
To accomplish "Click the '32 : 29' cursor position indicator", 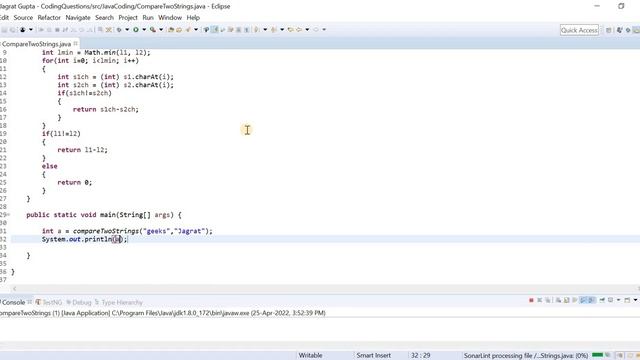I will (x=420, y=356).
